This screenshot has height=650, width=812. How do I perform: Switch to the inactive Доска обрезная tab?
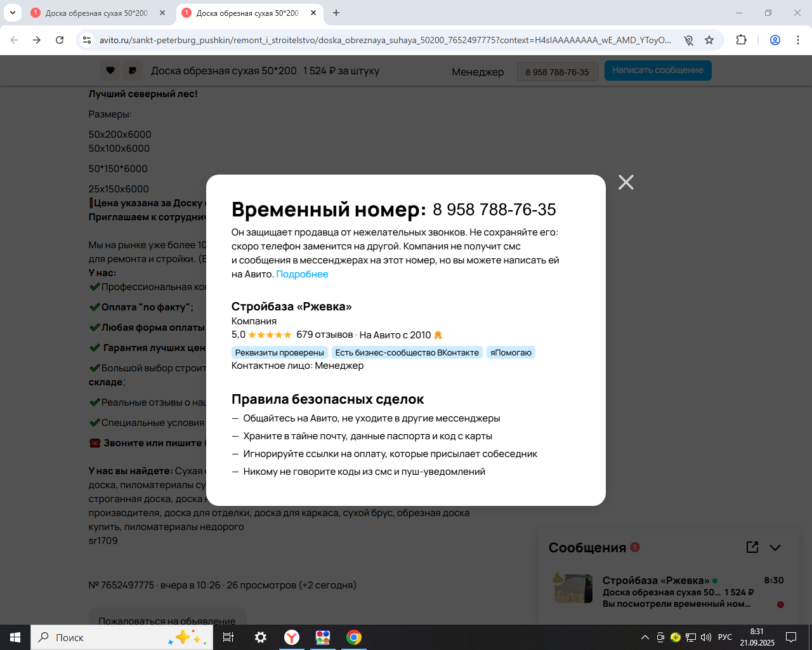(96, 13)
